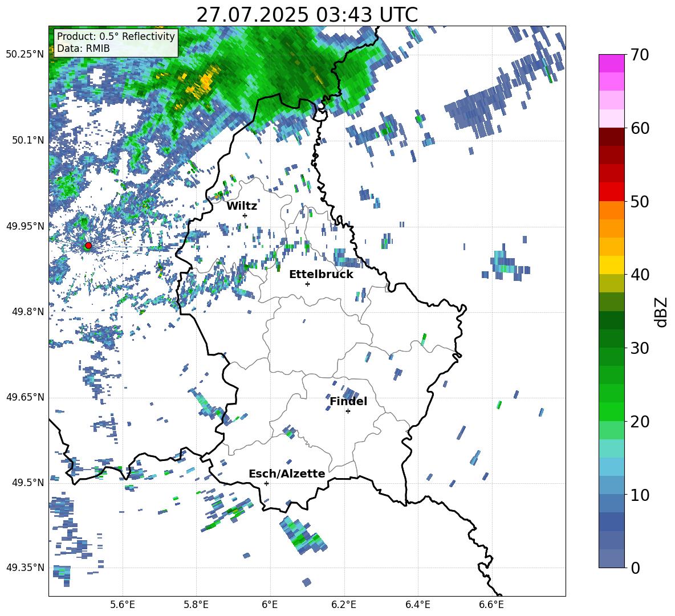Click the 20 tick on colorbar
Viewport: 675px width, 616px height.
[640, 421]
